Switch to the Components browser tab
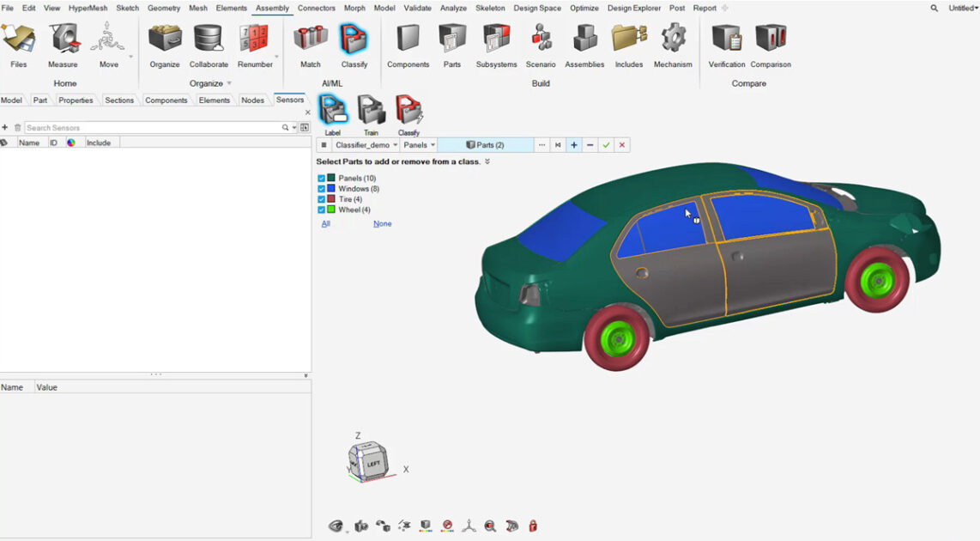 pyautogui.click(x=166, y=100)
